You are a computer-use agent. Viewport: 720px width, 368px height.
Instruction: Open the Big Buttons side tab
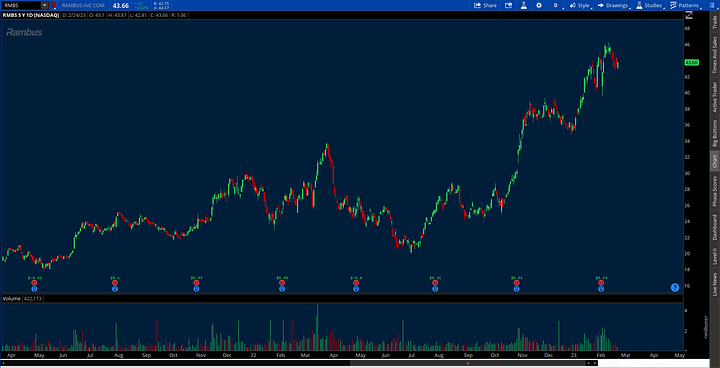(x=714, y=133)
